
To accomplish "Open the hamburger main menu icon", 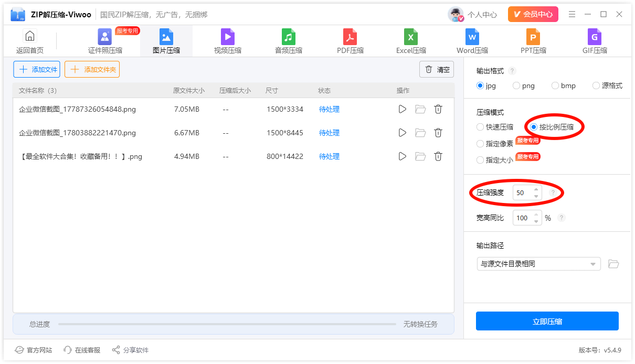I will pos(572,14).
